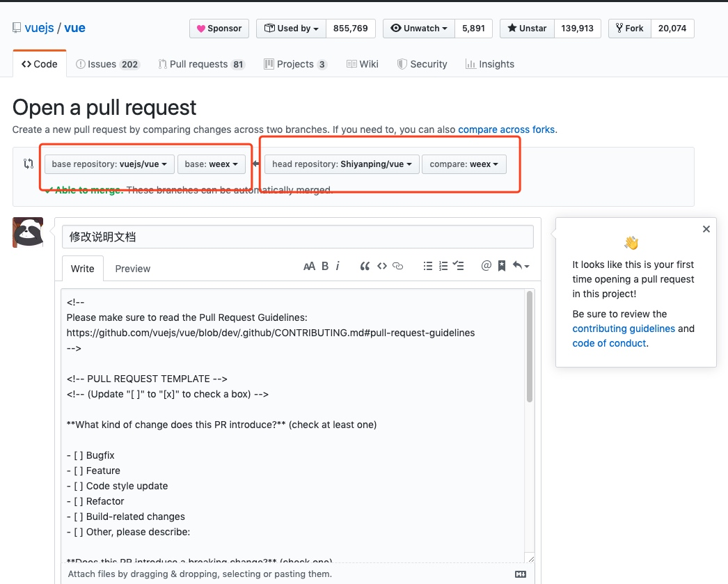
Task: Switch to the Preview tab
Action: [x=133, y=268]
